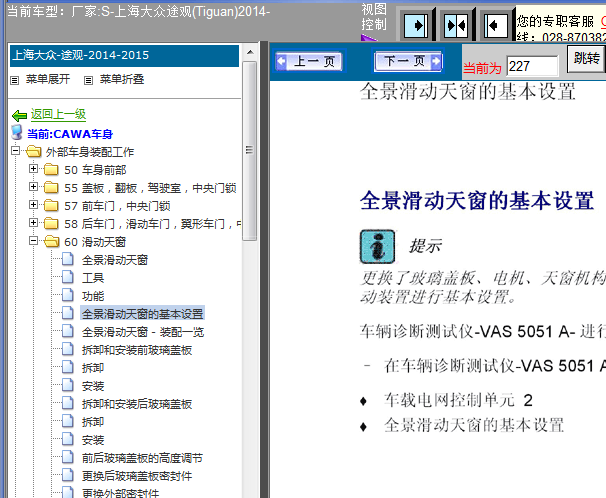Expand the 55 盖板,翻板,驾驶室 folder
Viewport: 606px width, 498px height.
34,187
